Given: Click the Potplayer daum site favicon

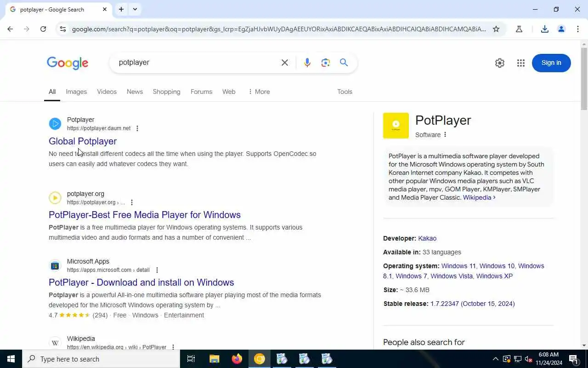Looking at the screenshot, I should tap(55, 124).
